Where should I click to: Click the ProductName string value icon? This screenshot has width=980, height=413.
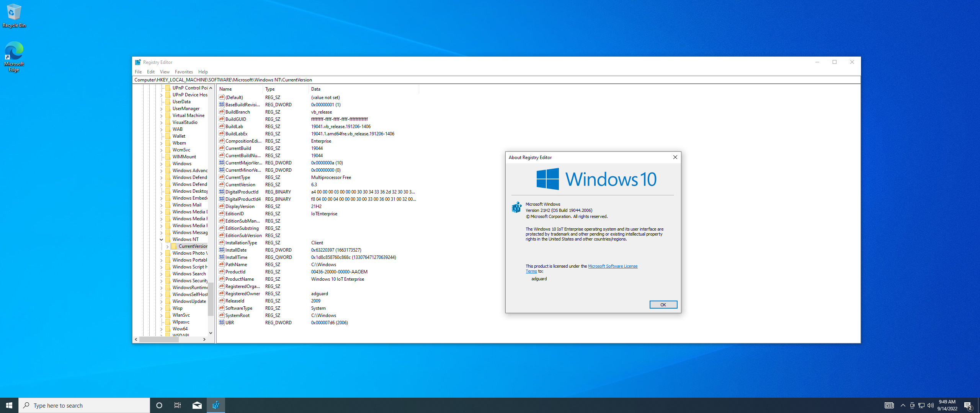pos(221,279)
